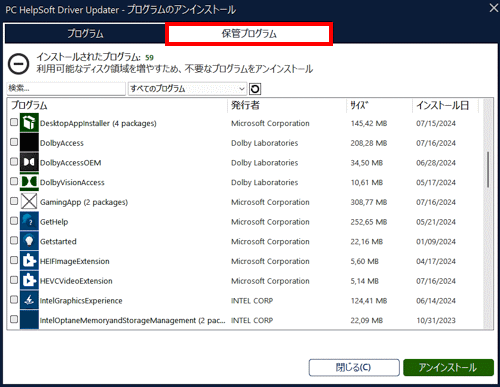Click the 検索 search input field

[x=66, y=89]
